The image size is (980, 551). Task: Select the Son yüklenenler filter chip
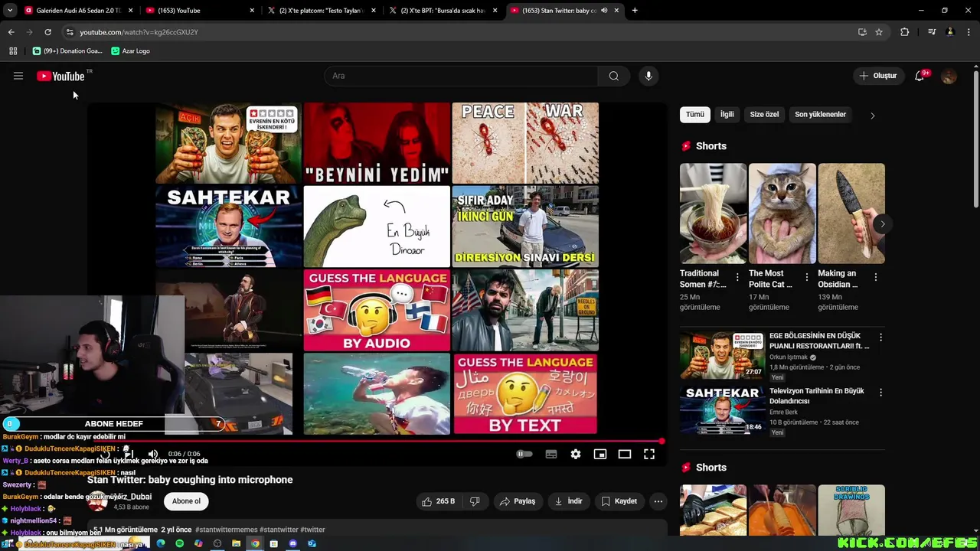point(820,115)
